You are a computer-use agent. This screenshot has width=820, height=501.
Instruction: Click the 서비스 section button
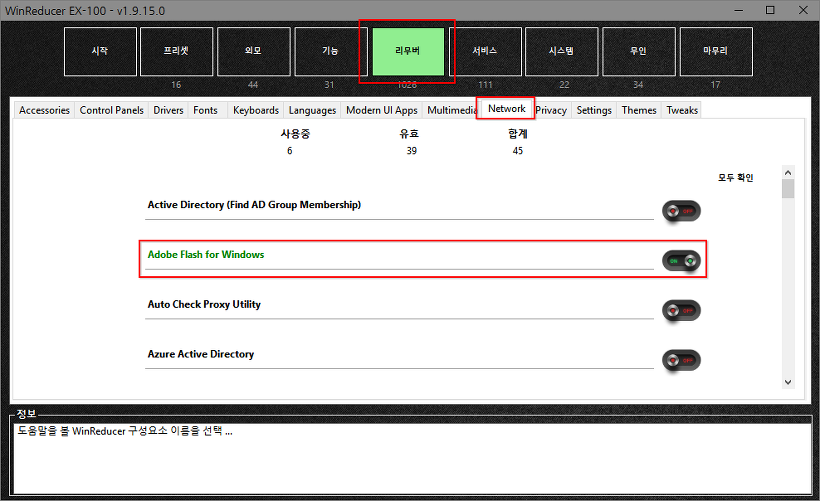(x=484, y=51)
